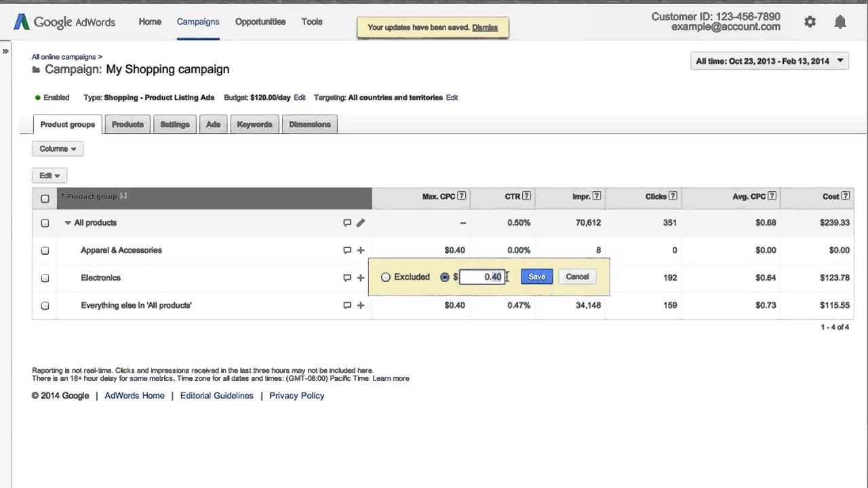This screenshot has width=868, height=488.
Task: Click Apparel & Accessories $0.40 Max CPC
Action: [x=454, y=251]
